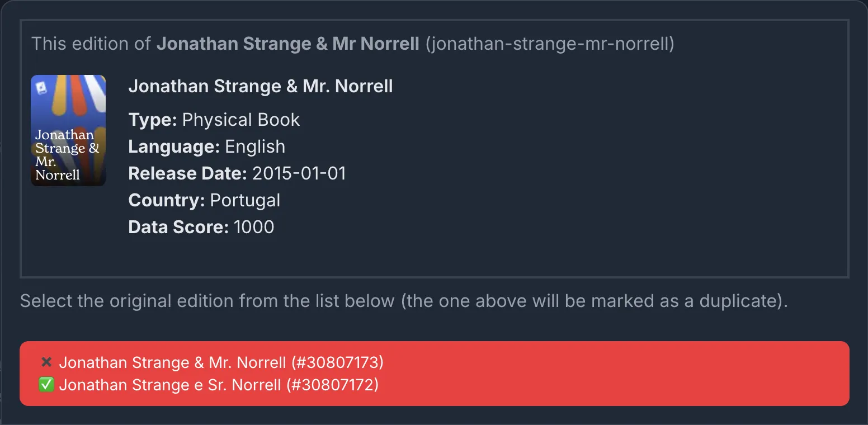868x425 pixels.
Task: Click the 'Select the original edition' instruction text
Action: tap(404, 301)
